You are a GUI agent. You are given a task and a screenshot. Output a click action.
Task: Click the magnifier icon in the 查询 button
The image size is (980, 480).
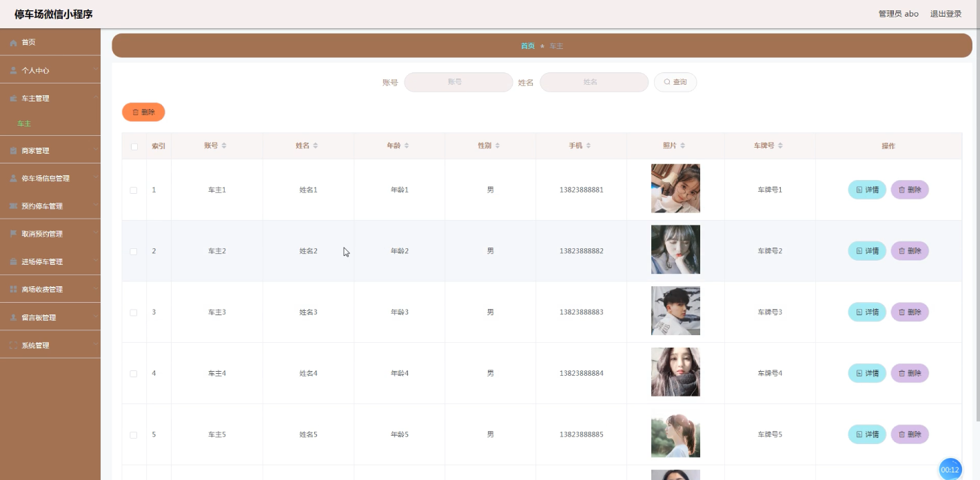666,81
